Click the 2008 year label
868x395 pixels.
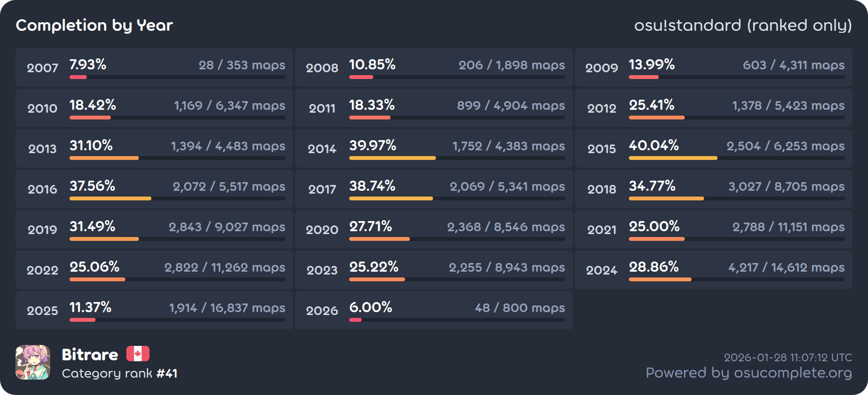(x=322, y=68)
